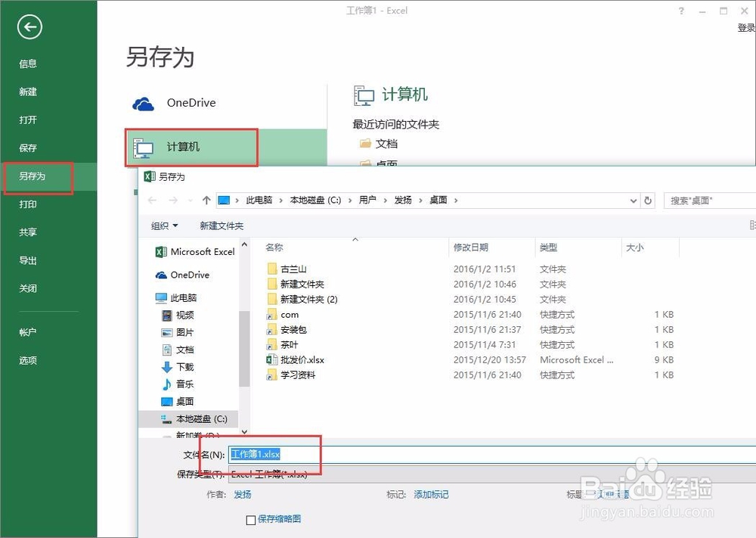The image size is (756, 538).
Task: Sort by the 类型 column header
Action: coord(549,247)
